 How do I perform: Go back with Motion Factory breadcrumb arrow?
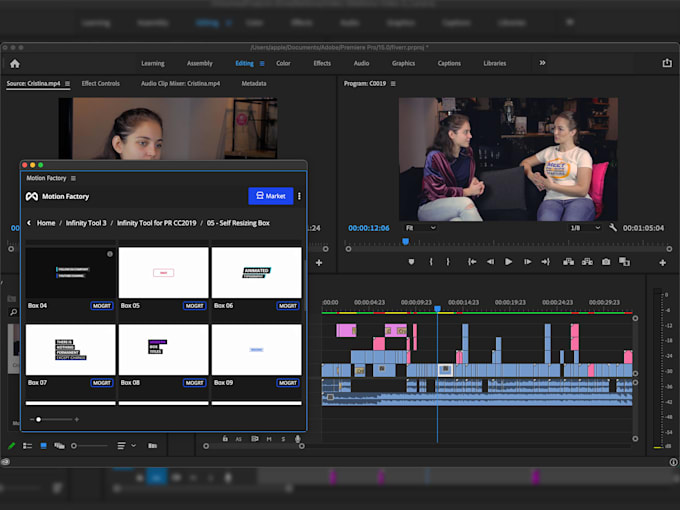tap(29, 223)
